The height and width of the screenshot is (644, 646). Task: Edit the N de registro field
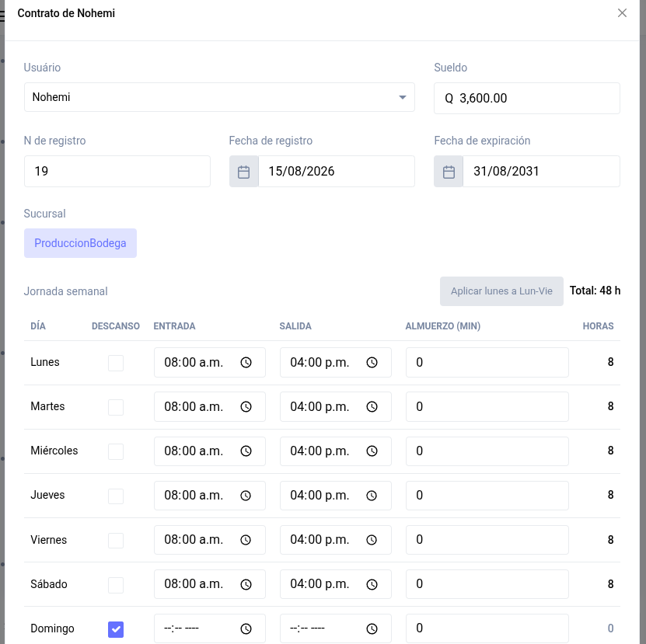(x=117, y=172)
